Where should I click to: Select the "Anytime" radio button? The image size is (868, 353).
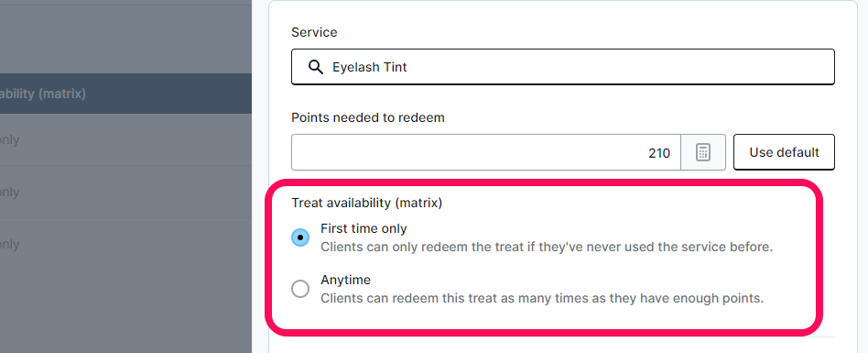point(300,289)
